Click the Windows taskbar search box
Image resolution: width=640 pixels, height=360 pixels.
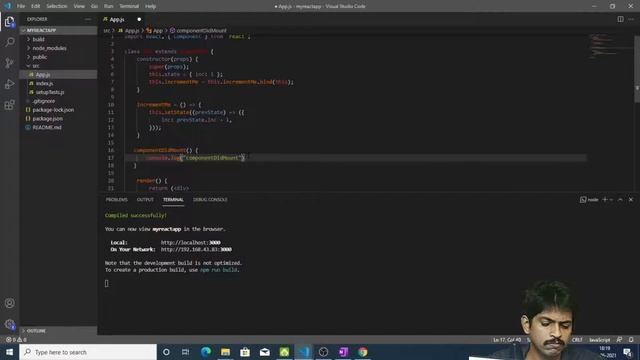(88, 352)
